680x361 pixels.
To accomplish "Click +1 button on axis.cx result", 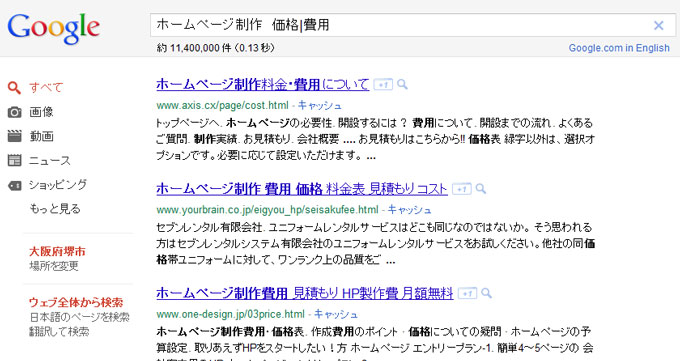I will pos(383,85).
